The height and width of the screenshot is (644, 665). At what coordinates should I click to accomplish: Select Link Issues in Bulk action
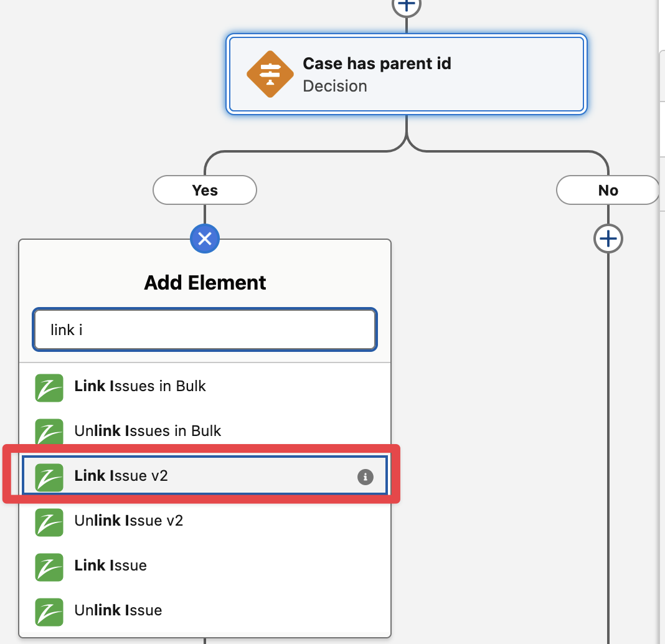tap(140, 386)
